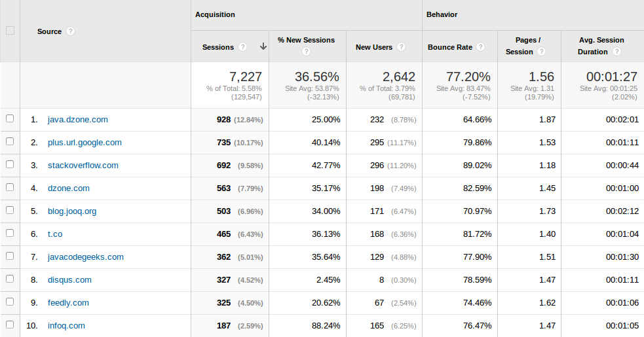Screen dimensions: 644x337
Task: Sort by Avg. Session Duration column header
Action: pos(601,46)
